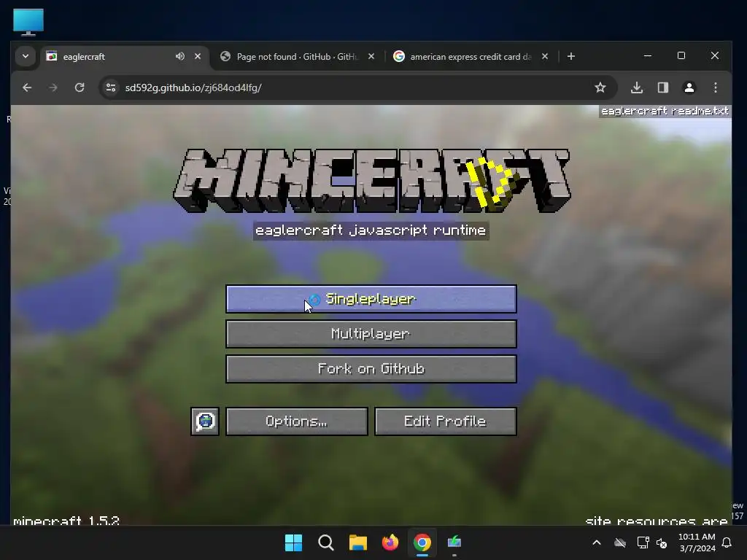Show hidden system tray icons
The height and width of the screenshot is (560, 747).
tap(597, 542)
